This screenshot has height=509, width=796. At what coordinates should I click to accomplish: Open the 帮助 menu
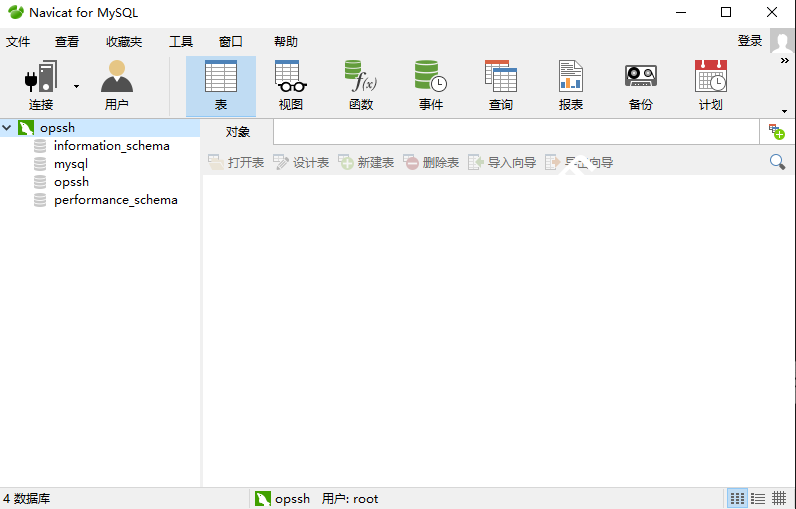286,42
